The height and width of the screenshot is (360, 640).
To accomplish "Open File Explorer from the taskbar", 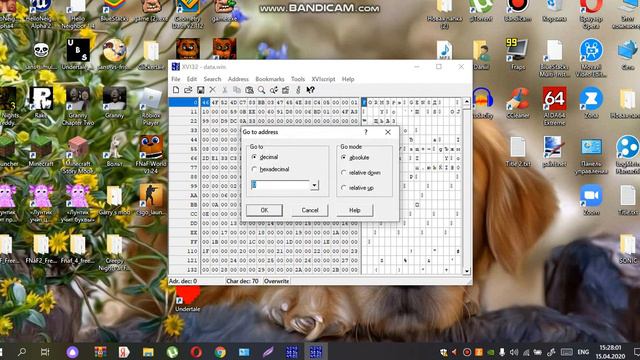I will click(148, 352).
